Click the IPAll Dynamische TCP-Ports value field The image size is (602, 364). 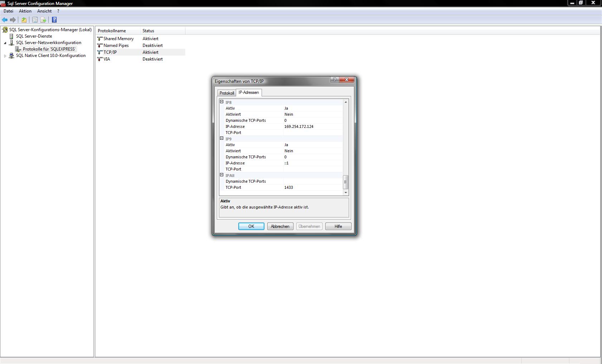pos(313,181)
